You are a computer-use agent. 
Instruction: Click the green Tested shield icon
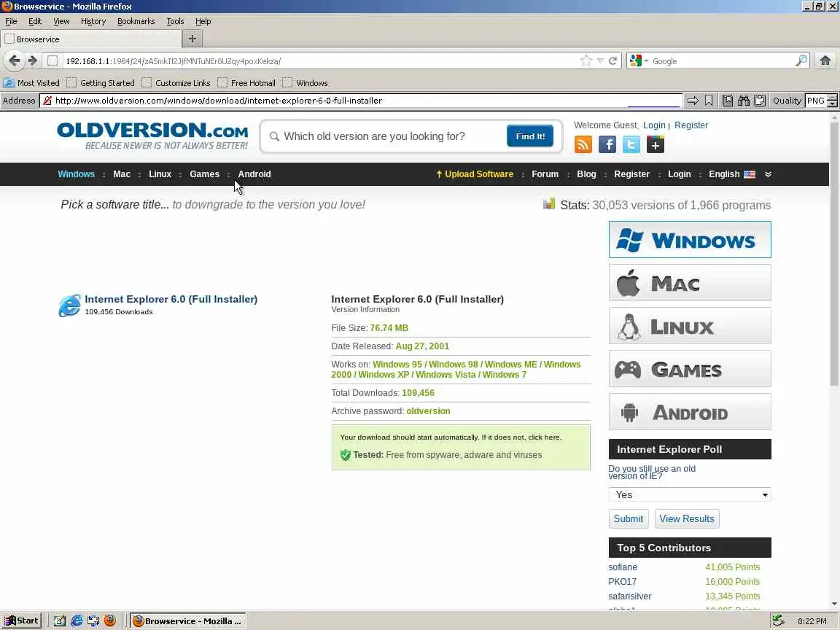tap(345, 455)
